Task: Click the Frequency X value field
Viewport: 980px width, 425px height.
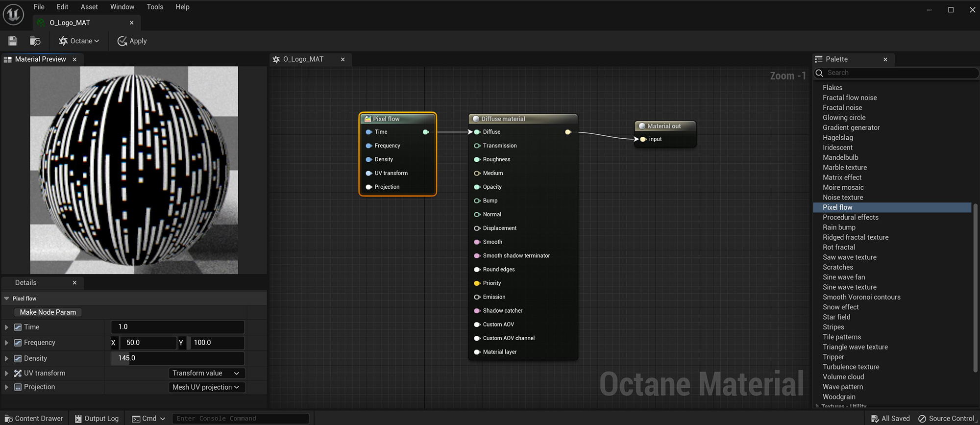Action: point(147,343)
